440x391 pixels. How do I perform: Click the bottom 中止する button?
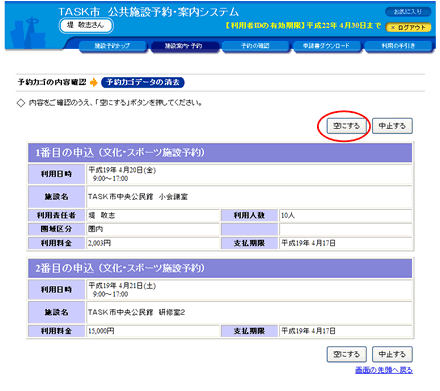392,354
